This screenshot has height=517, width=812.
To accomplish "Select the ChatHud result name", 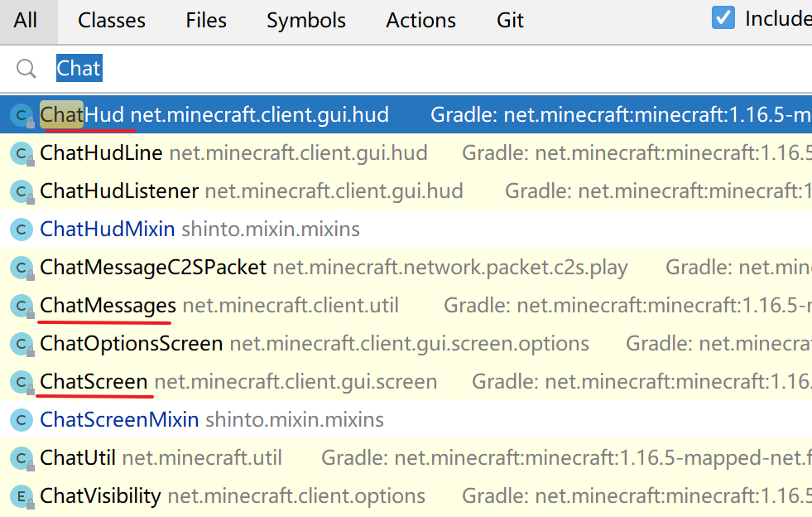I will (82, 114).
